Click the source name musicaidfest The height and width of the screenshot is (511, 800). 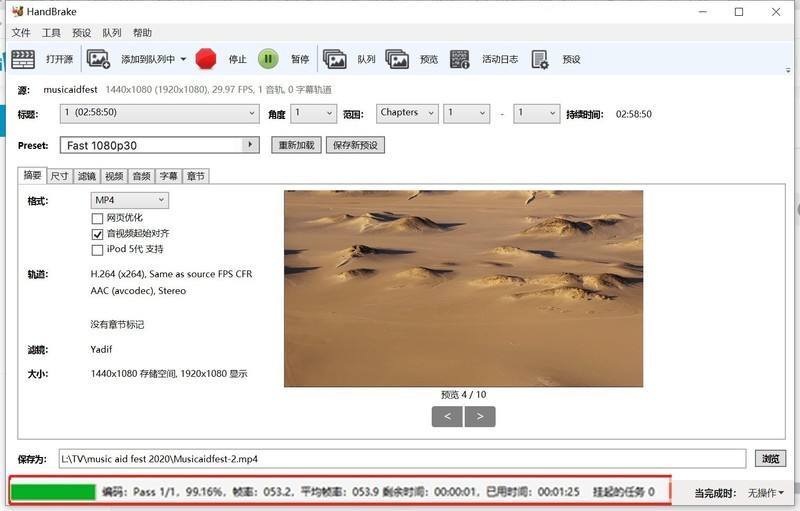click(70, 89)
